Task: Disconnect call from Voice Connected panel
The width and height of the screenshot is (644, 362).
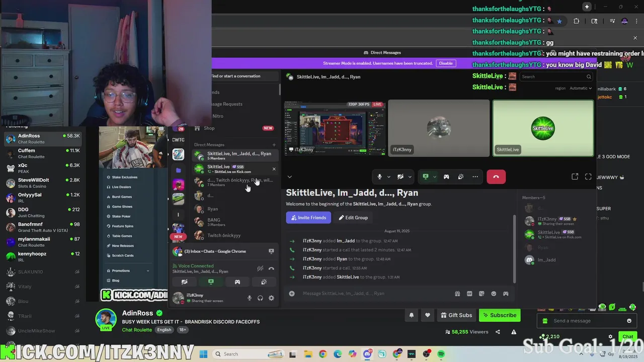Action: coord(271,268)
